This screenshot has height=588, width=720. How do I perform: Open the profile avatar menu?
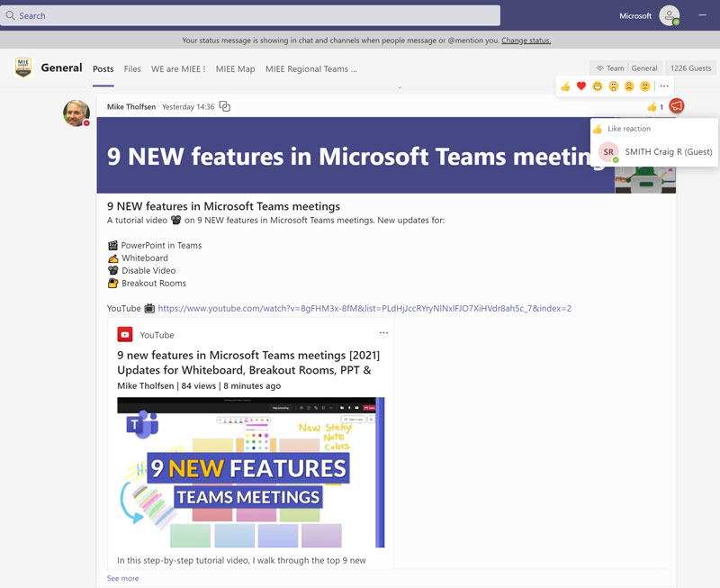click(670, 15)
